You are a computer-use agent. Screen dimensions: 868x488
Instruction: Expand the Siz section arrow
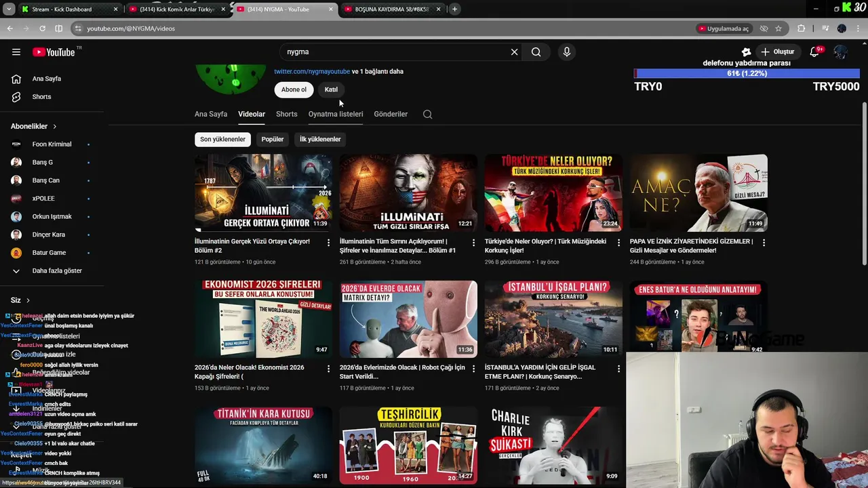click(x=28, y=300)
